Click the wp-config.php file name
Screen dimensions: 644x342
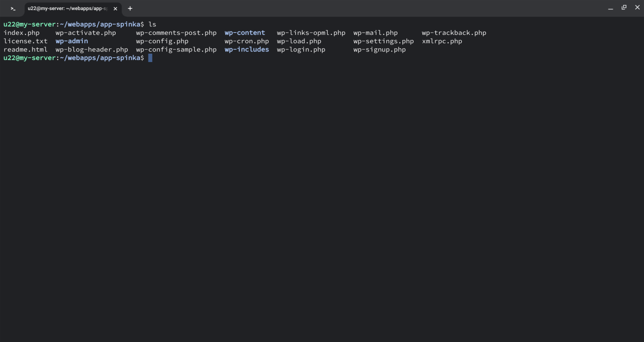click(162, 41)
